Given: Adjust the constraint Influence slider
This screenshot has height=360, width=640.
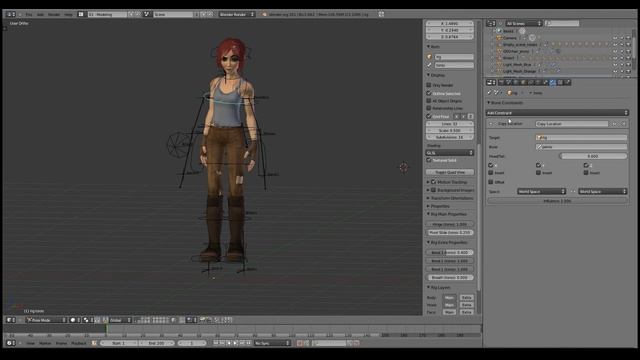Looking at the screenshot, I should point(557,201).
